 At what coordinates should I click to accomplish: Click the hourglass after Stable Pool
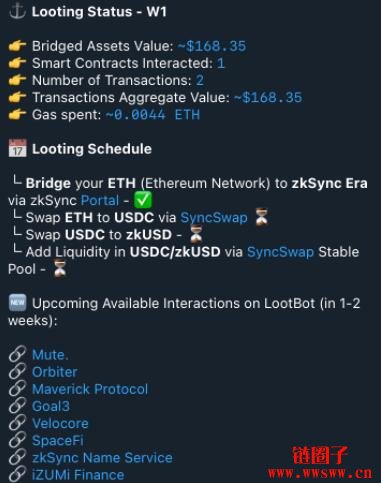coord(60,269)
